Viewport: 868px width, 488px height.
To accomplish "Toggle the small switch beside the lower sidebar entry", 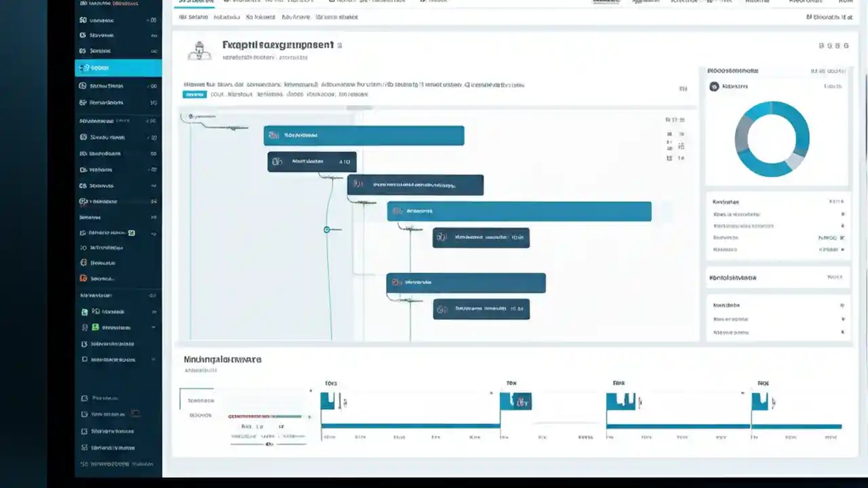I will tap(135, 413).
